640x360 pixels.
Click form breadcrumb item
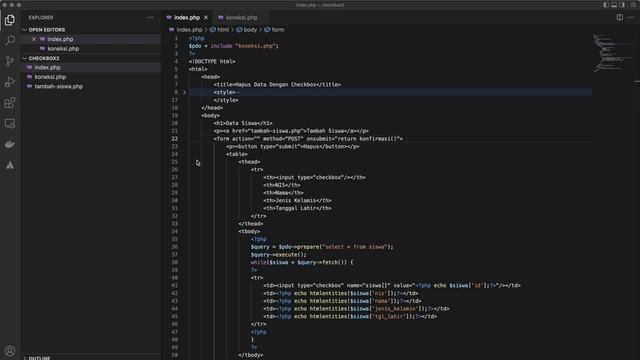coord(278,30)
